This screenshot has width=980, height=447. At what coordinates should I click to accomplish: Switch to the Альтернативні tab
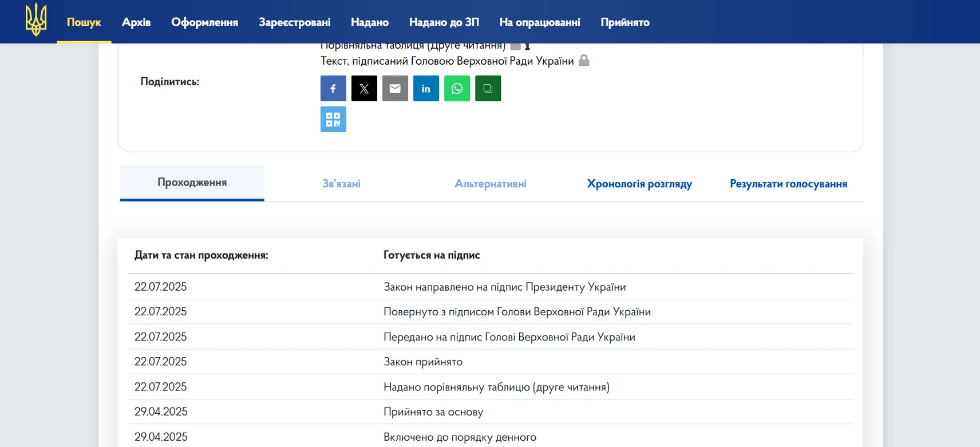[x=490, y=184]
